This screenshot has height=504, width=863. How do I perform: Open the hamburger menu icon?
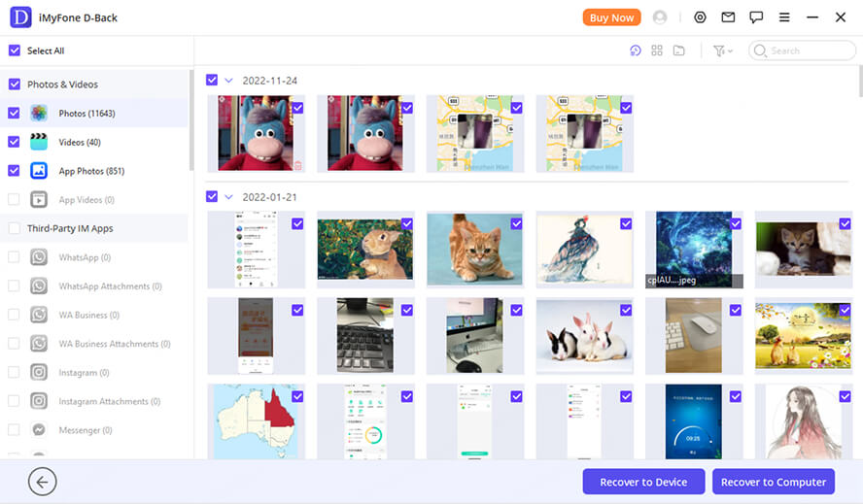pos(784,17)
